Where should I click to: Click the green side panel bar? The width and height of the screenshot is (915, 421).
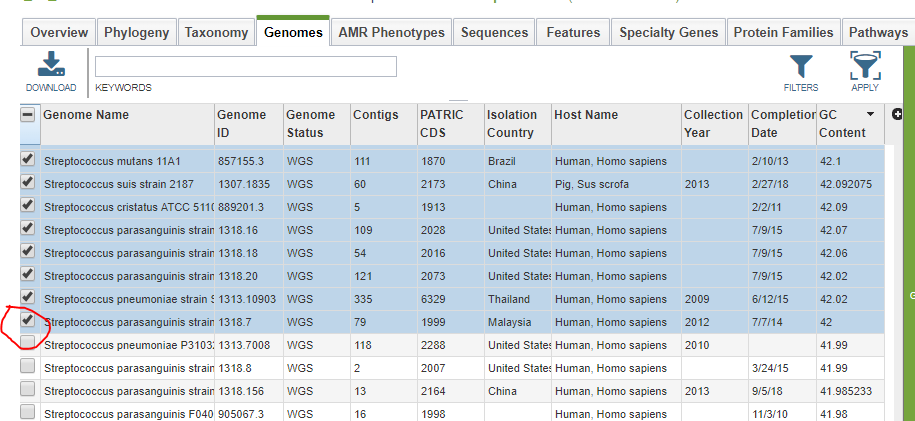tap(909, 234)
